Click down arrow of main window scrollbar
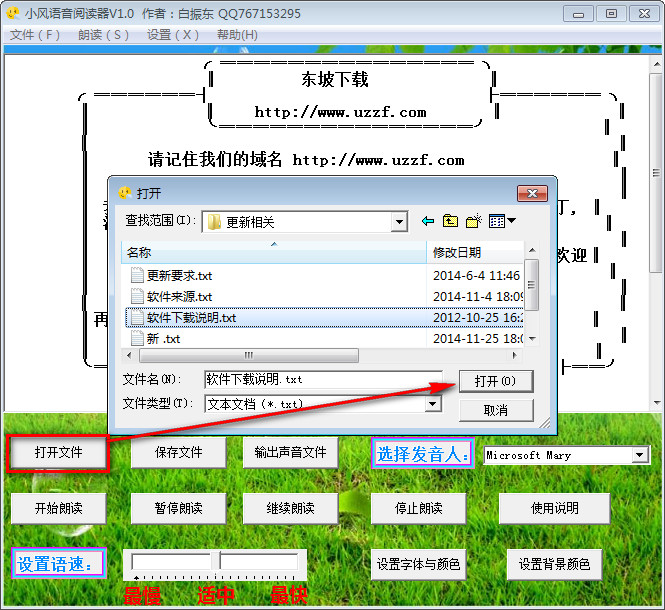The width and height of the screenshot is (665, 610). tap(657, 403)
